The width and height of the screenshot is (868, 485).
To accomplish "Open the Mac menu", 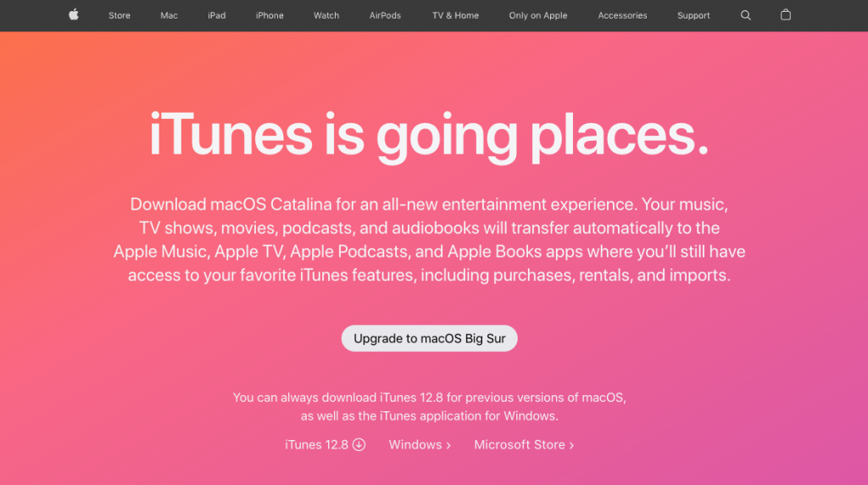I will pyautogui.click(x=169, y=15).
